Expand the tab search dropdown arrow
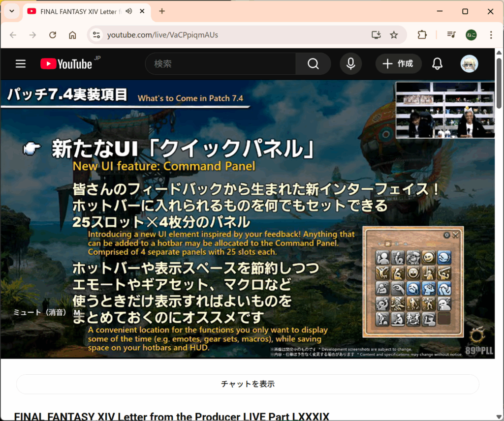The height and width of the screenshot is (421, 504). pyautogui.click(x=12, y=11)
